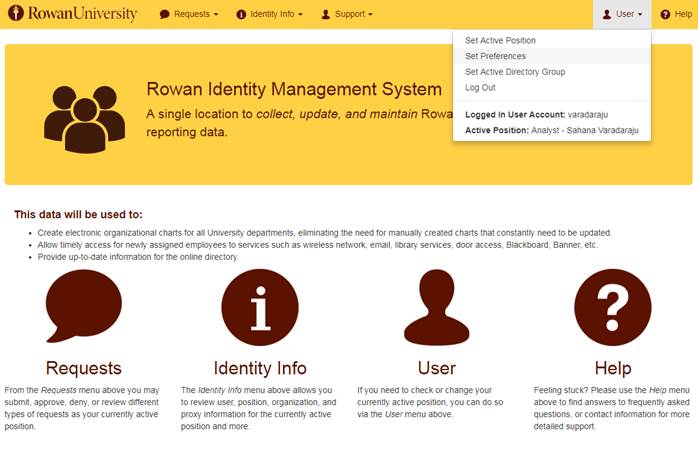Click the large Identity Info 'i' icon
The image size is (698, 472).
tap(260, 307)
